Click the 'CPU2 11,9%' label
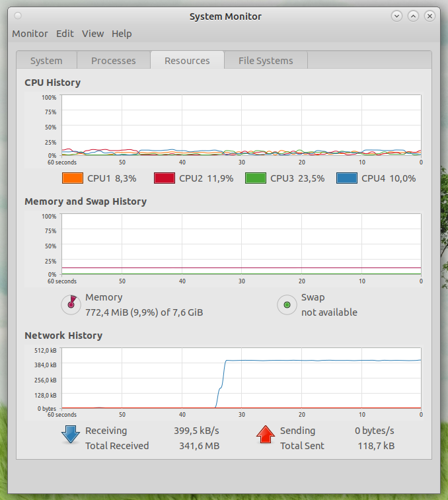 (206, 178)
